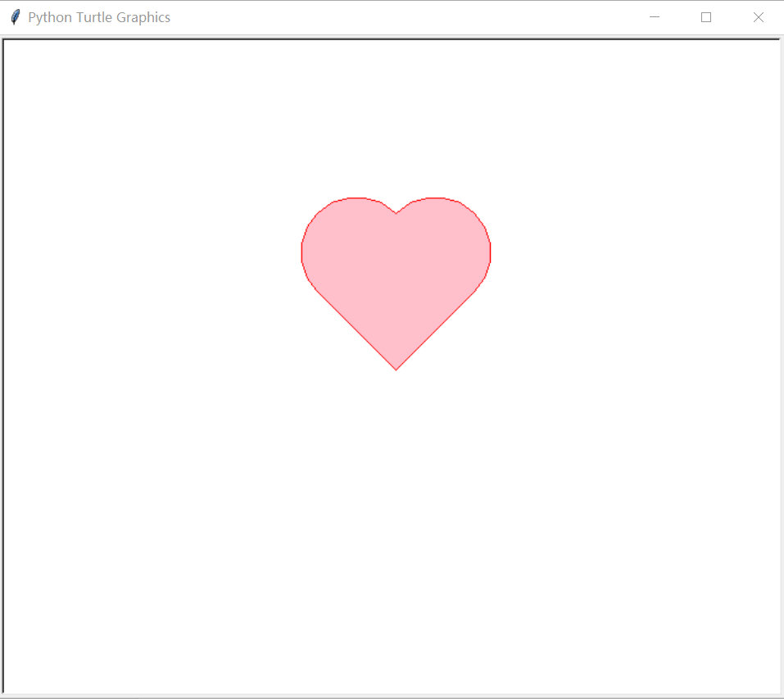Viewport: 784px width, 699px height.
Task: Select the Python Turtle Graphics title text
Action: click(x=98, y=16)
